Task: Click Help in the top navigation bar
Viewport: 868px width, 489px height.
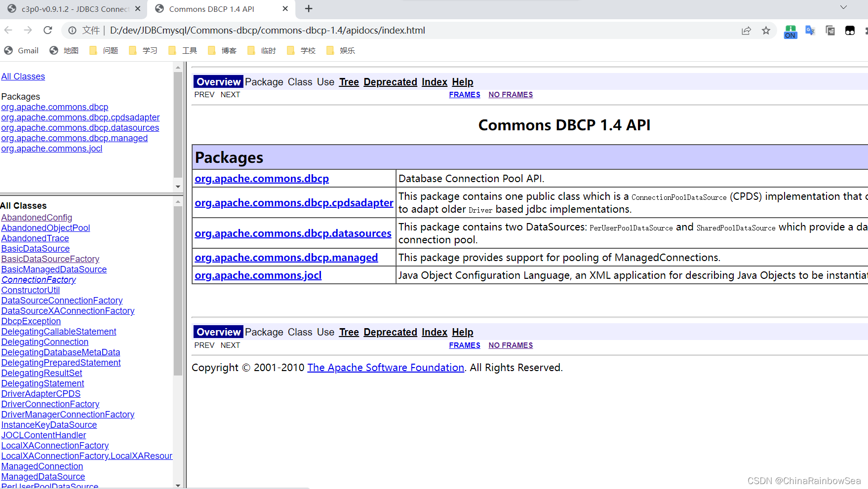Action: tap(463, 82)
